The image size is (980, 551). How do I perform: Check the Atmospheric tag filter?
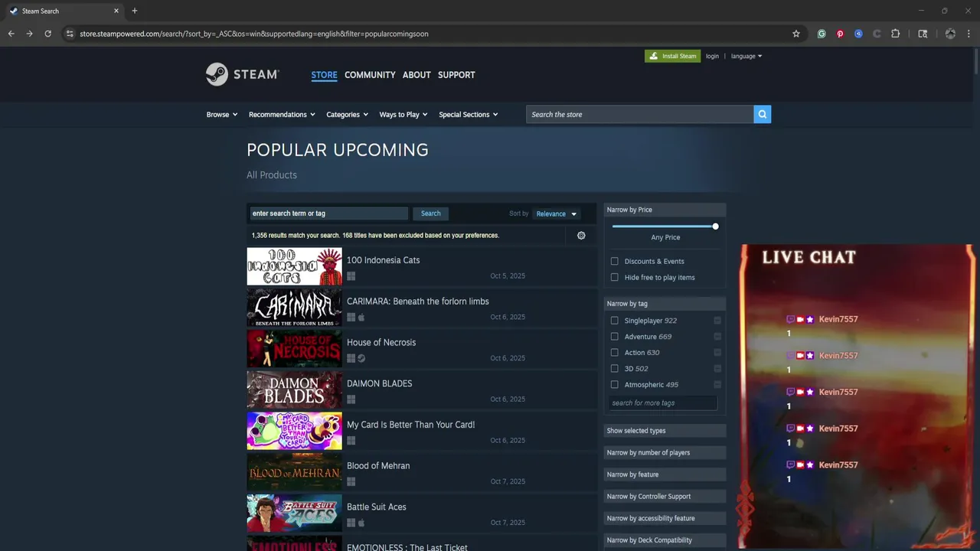pos(614,385)
